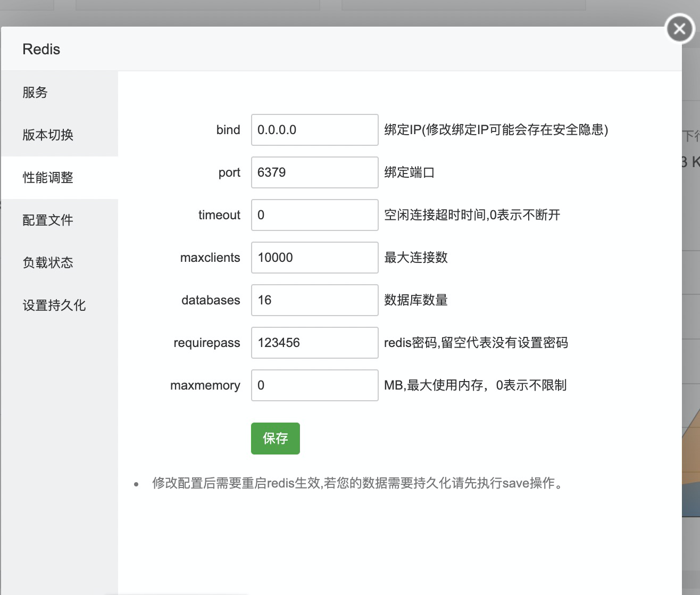Click the 最大连接数 description text
Image resolution: width=700 pixels, height=595 pixels.
click(416, 258)
